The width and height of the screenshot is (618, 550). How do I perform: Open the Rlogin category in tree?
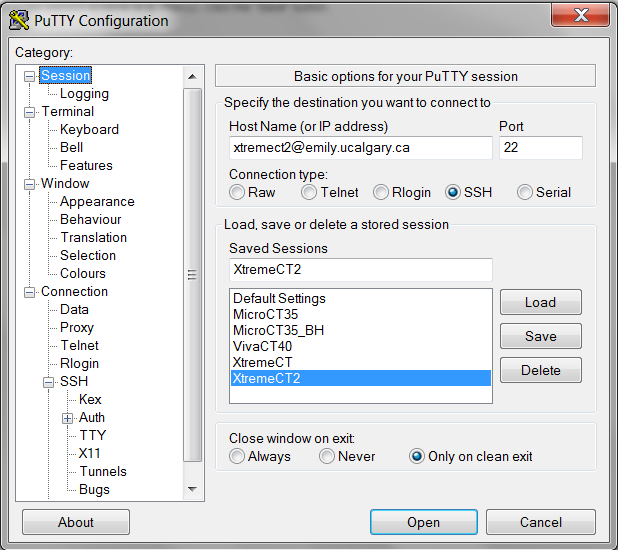point(79,364)
